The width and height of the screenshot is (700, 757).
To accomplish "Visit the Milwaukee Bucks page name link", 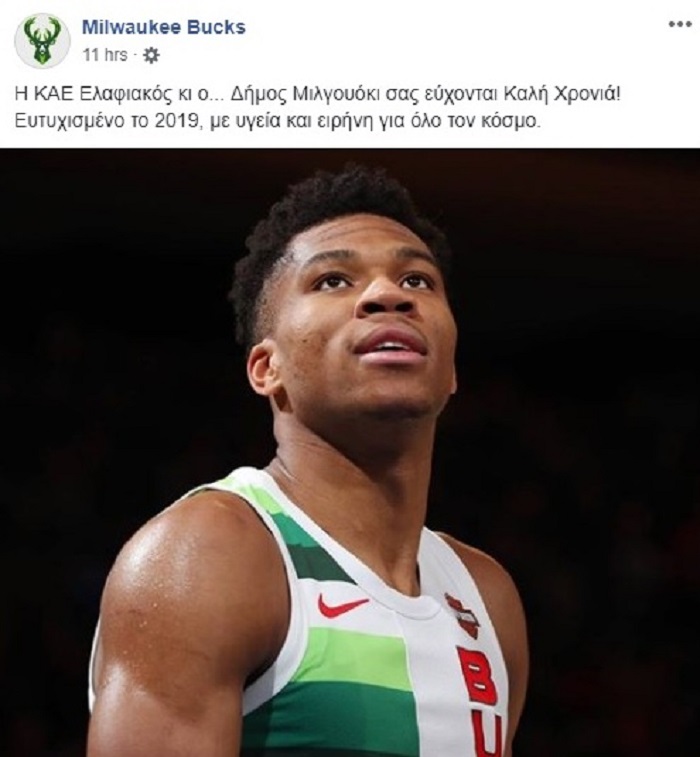I will coord(164,28).
